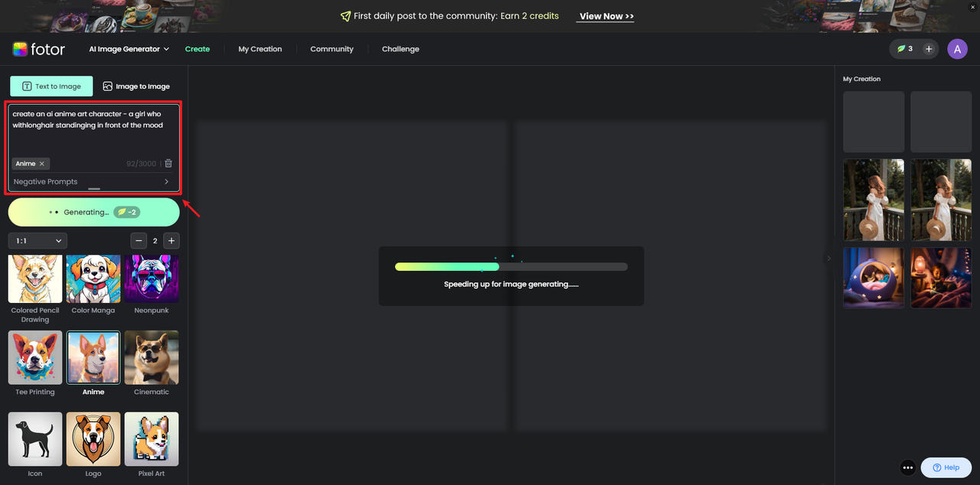Viewport: 980px width, 485px height.
Task: Open the candlelit bedroom creation
Action: click(942, 278)
